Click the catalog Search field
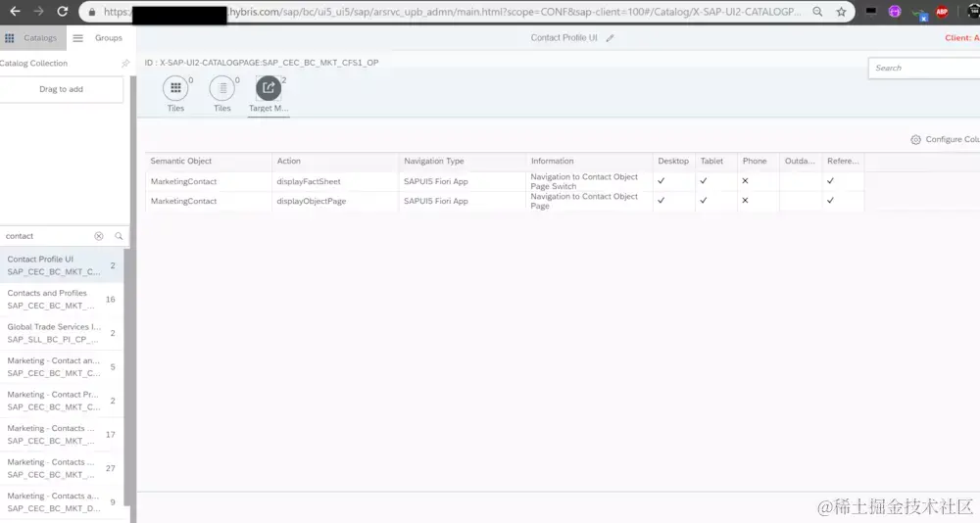This screenshot has height=523, width=980. point(924,68)
